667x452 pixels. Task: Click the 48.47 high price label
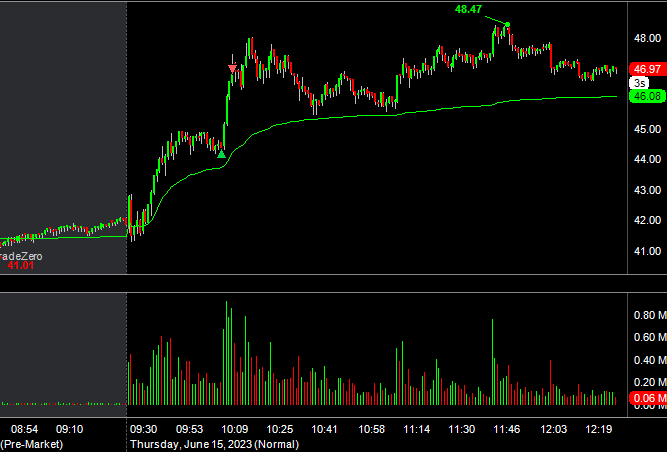(x=468, y=9)
